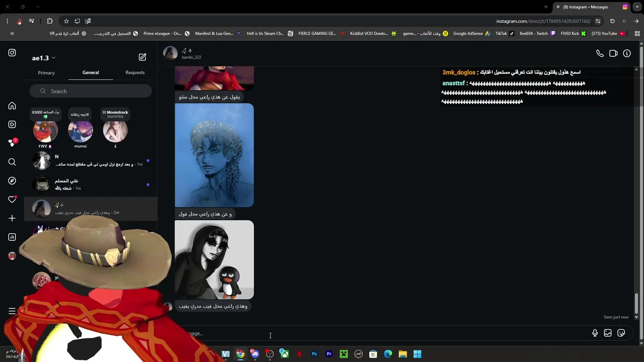644x362 pixels.
Task: Start a video call with bambi_322
Action: click(x=613, y=53)
